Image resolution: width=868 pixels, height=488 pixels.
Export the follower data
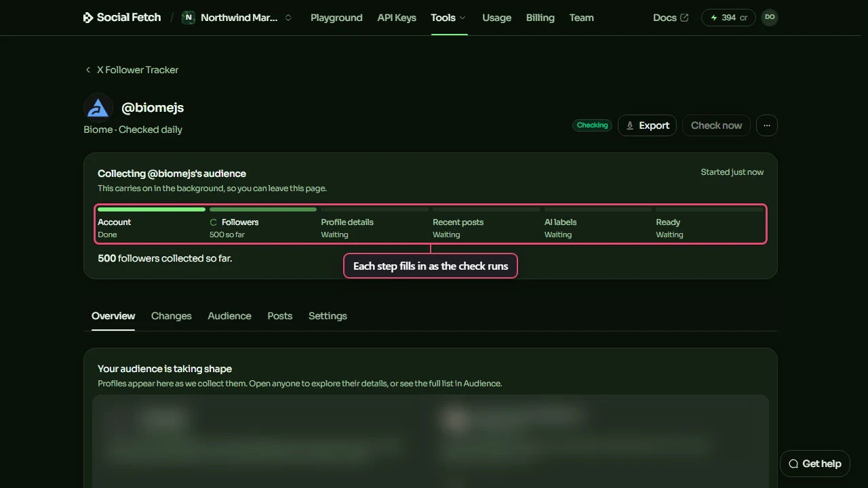click(647, 125)
